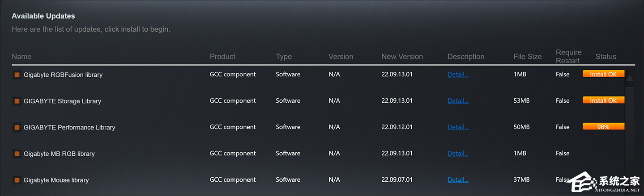Screen dimensions: 644x196
Task: Sort by Product column header
Action: [222, 57]
